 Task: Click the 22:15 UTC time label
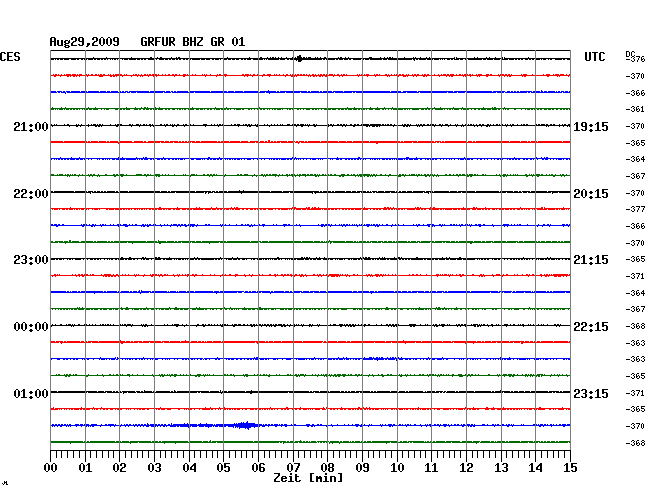click(591, 327)
